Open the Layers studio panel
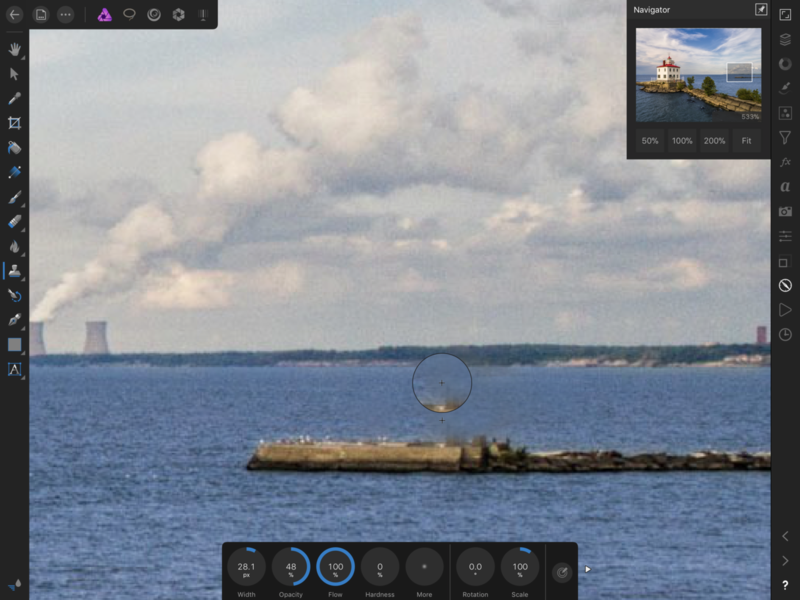This screenshot has height=600, width=800. [785, 40]
